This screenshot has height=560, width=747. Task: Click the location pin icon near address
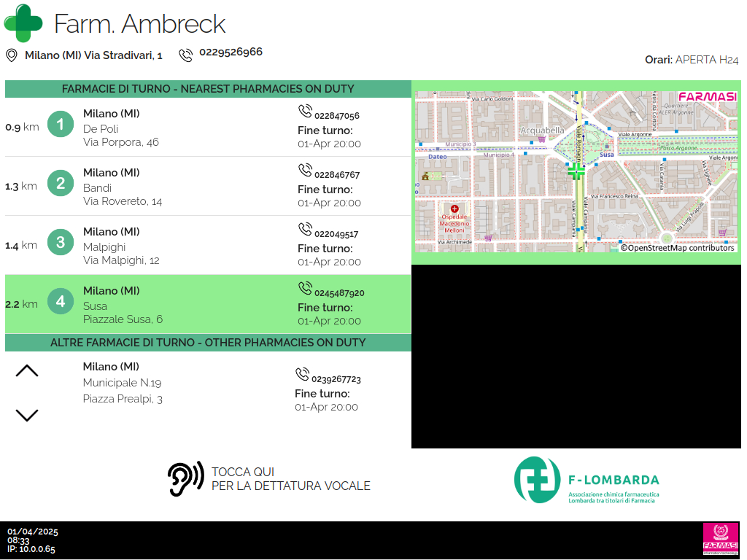[x=12, y=55]
